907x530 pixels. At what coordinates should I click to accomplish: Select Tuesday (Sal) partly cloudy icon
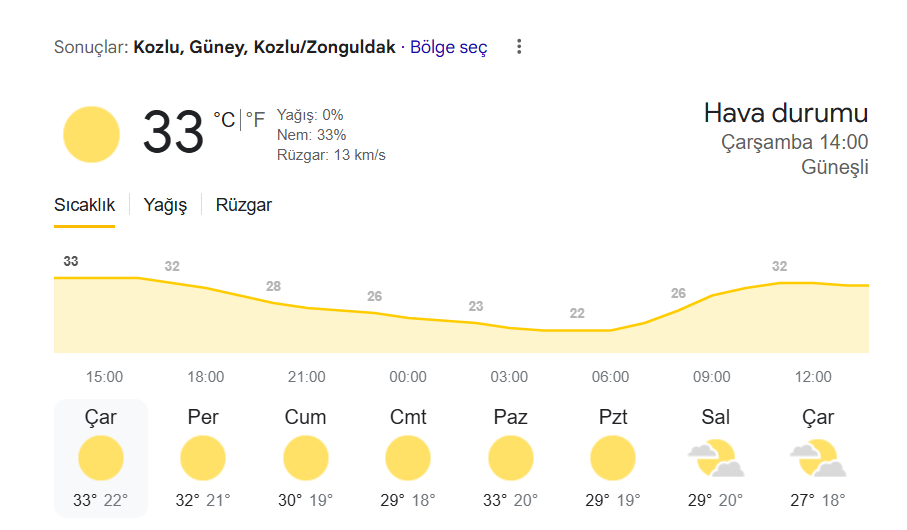click(x=716, y=458)
